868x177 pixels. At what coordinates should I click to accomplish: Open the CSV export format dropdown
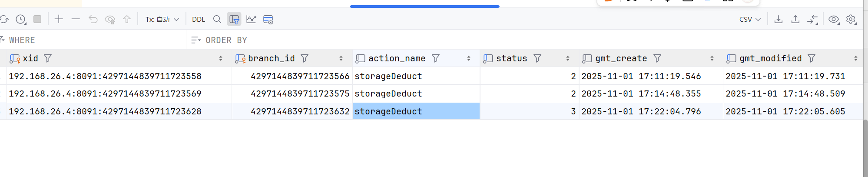coord(750,19)
